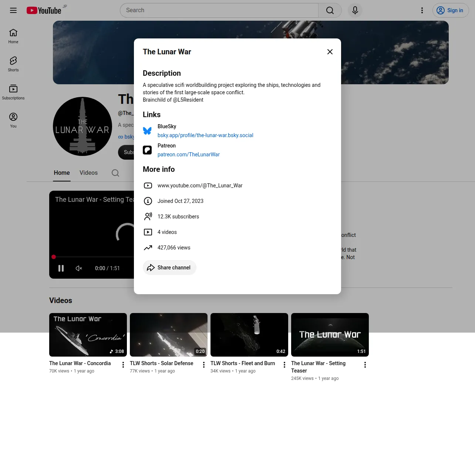This screenshot has width=475, height=476.
Task: Play the Fleet and Burn thumbnail
Action: tap(249, 335)
